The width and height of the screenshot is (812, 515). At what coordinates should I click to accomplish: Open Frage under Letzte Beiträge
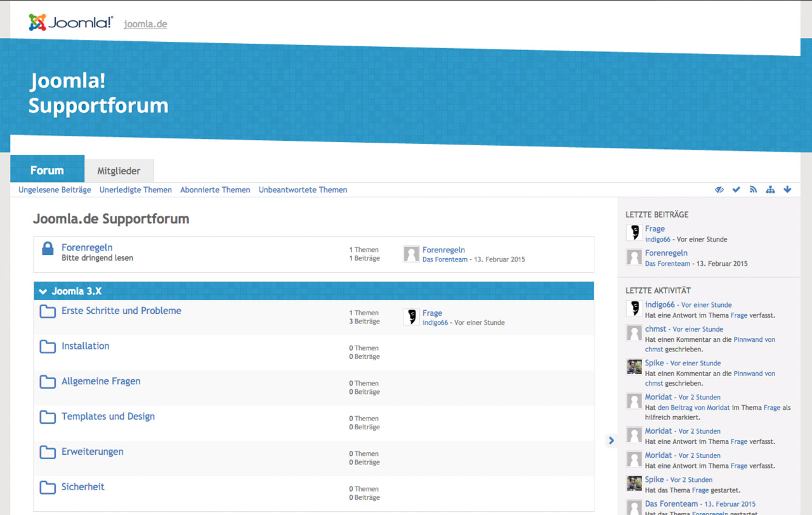click(x=655, y=229)
